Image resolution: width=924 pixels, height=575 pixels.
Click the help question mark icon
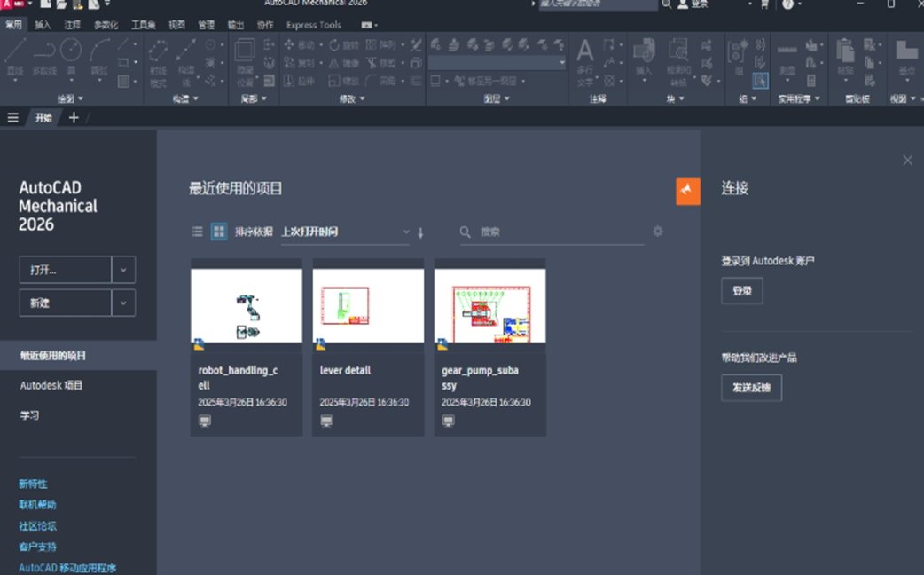coord(787,4)
